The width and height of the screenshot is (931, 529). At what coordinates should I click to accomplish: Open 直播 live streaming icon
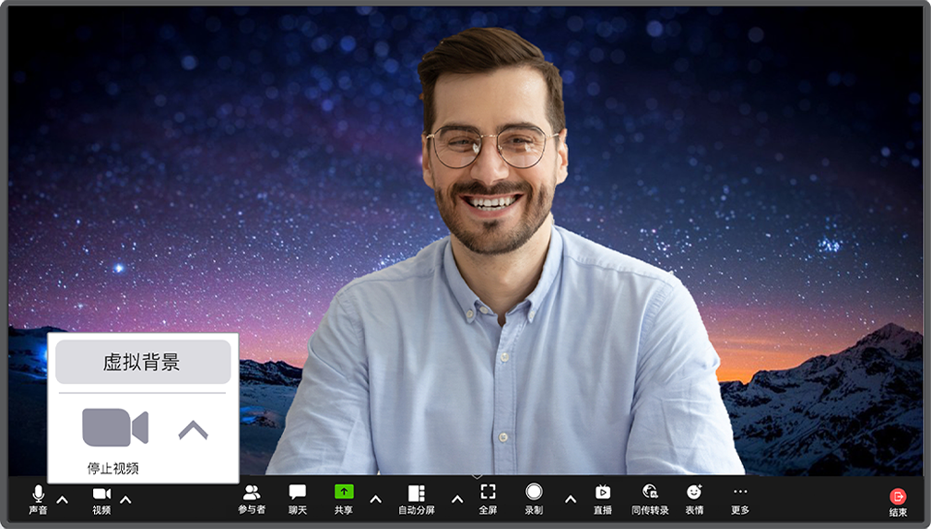pos(603,492)
